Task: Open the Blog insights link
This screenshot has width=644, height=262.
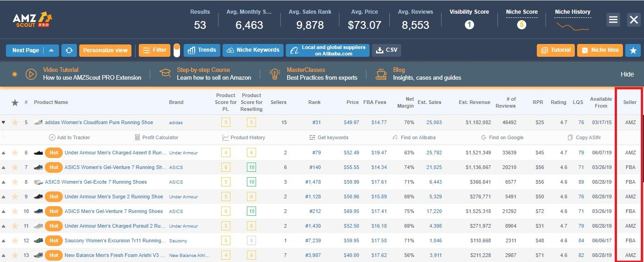Action: [427, 77]
